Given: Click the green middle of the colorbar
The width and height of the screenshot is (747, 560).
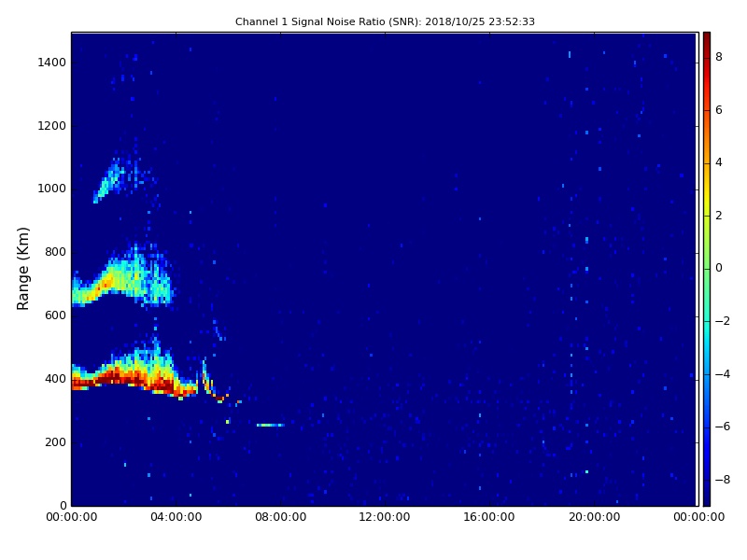Looking at the screenshot, I should point(707,268).
